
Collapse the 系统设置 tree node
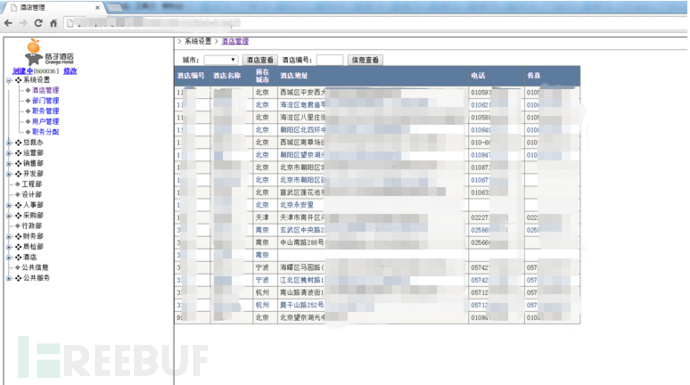click(x=9, y=81)
